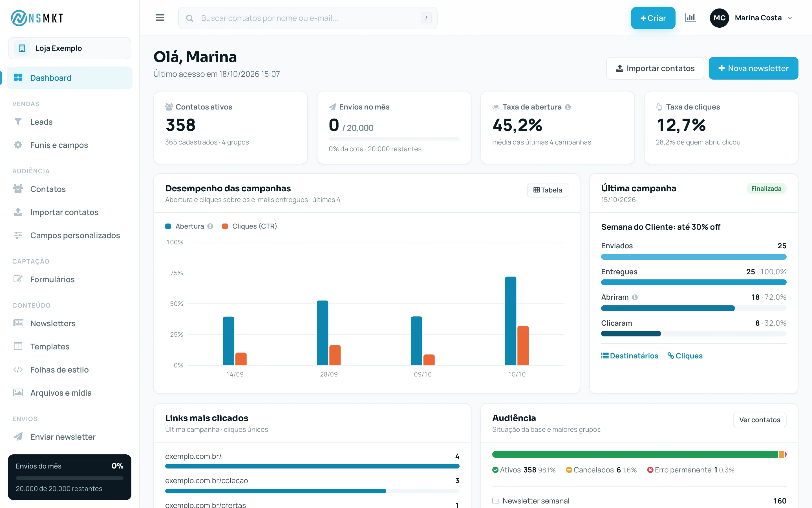
Task: Click the info icon next to Taxa de abertura
Action: (568, 107)
